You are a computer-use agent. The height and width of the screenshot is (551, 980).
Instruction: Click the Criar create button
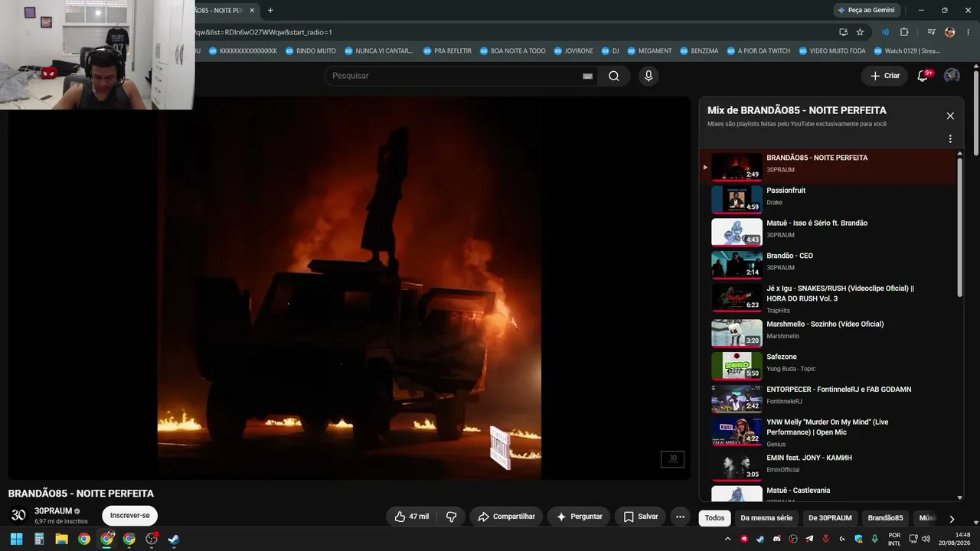[x=884, y=76]
